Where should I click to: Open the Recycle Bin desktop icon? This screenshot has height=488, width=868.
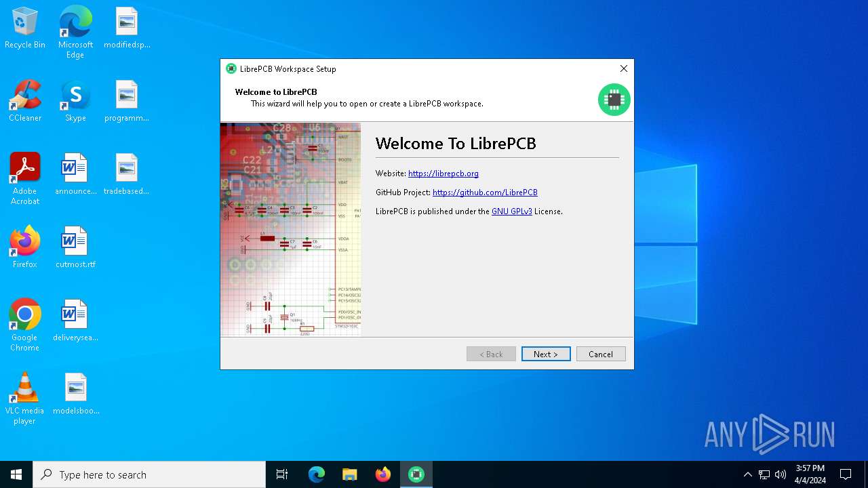[x=25, y=28]
